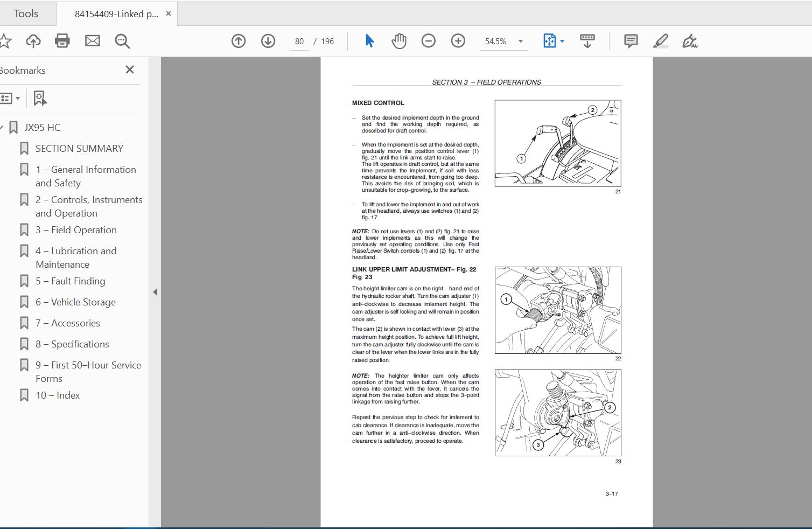Print the document with printer icon
This screenshot has width=812, height=529.
pyautogui.click(x=62, y=41)
